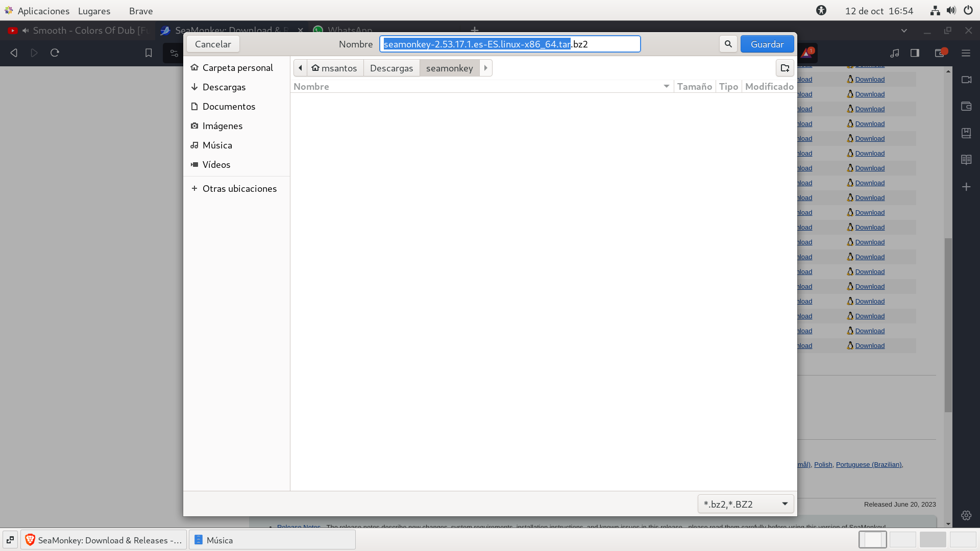Bookmark this page icon

[149, 53]
